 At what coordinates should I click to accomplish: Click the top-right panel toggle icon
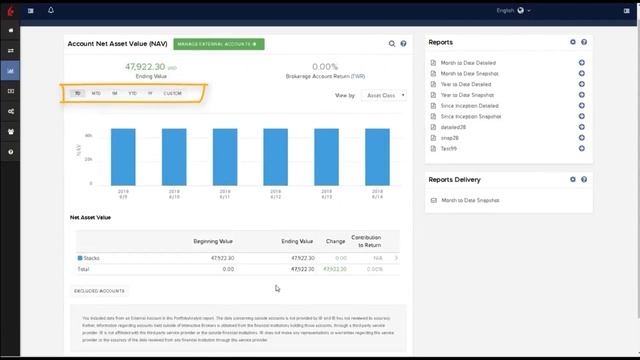click(x=627, y=11)
